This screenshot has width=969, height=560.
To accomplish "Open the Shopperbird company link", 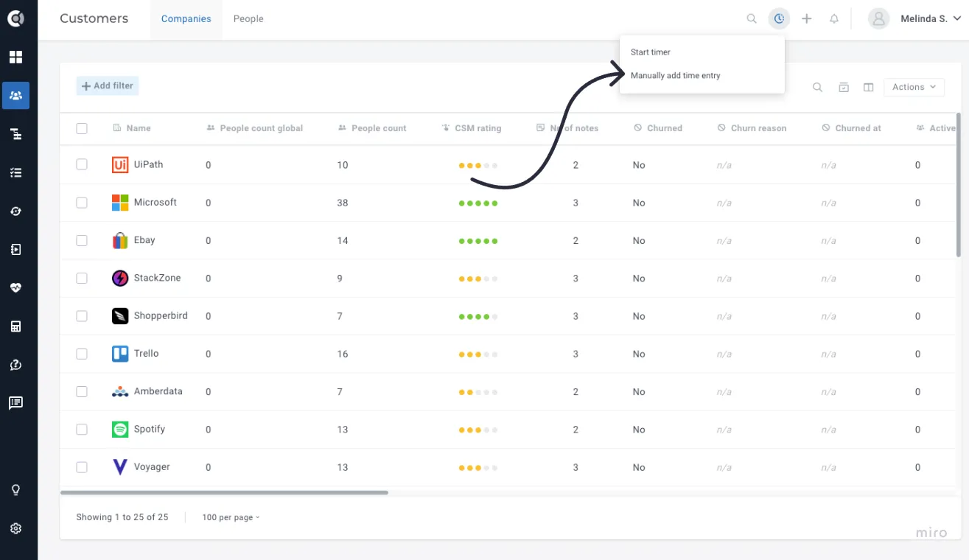I will [x=161, y=315].
